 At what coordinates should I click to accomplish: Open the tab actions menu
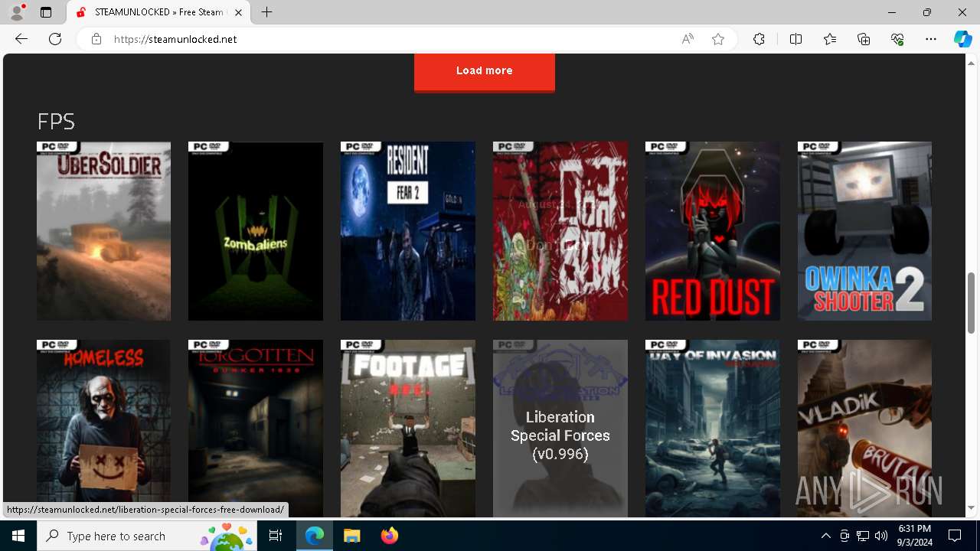click(x=46, y=12)
